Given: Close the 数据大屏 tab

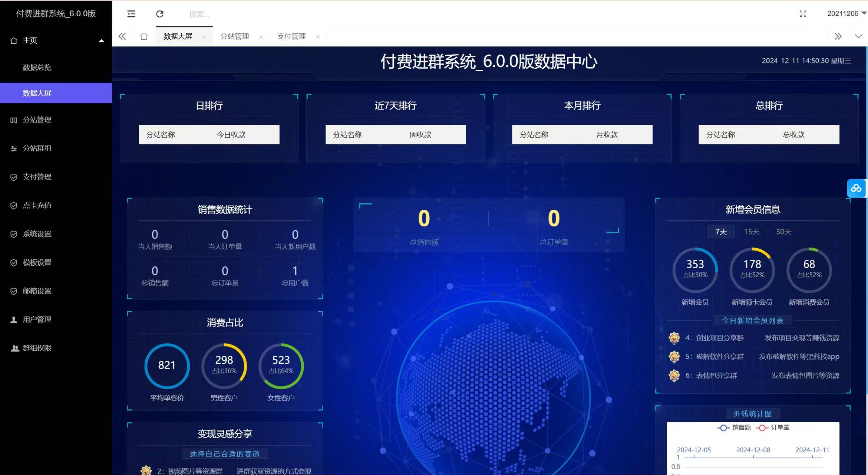Looking at the screenshot, I should (204, 37).
